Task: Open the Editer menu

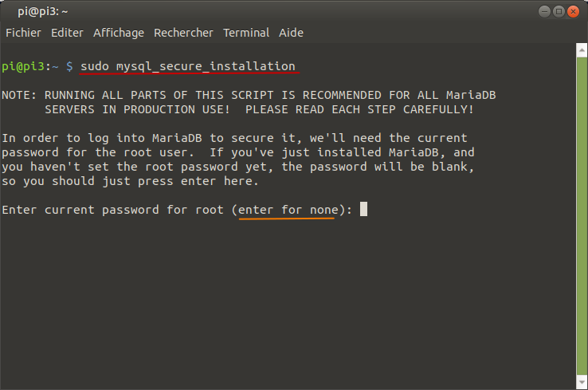Action: point(67,33)
